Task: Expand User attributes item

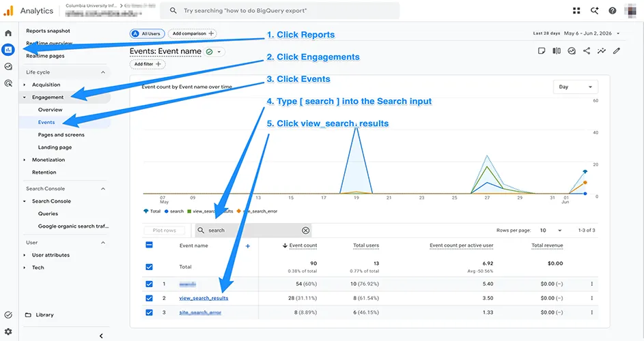Action: coord(51,255)
